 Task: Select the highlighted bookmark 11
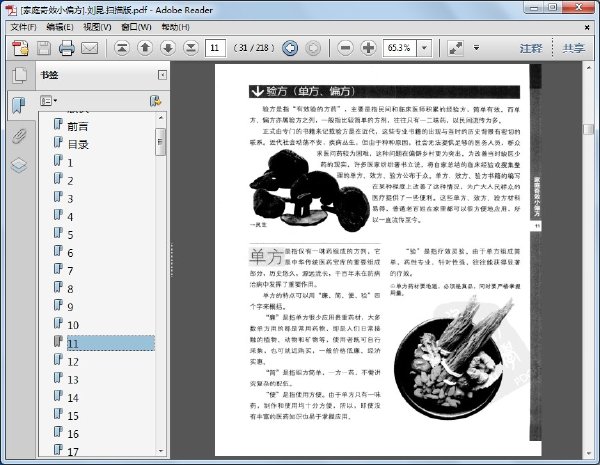[111, 343]
